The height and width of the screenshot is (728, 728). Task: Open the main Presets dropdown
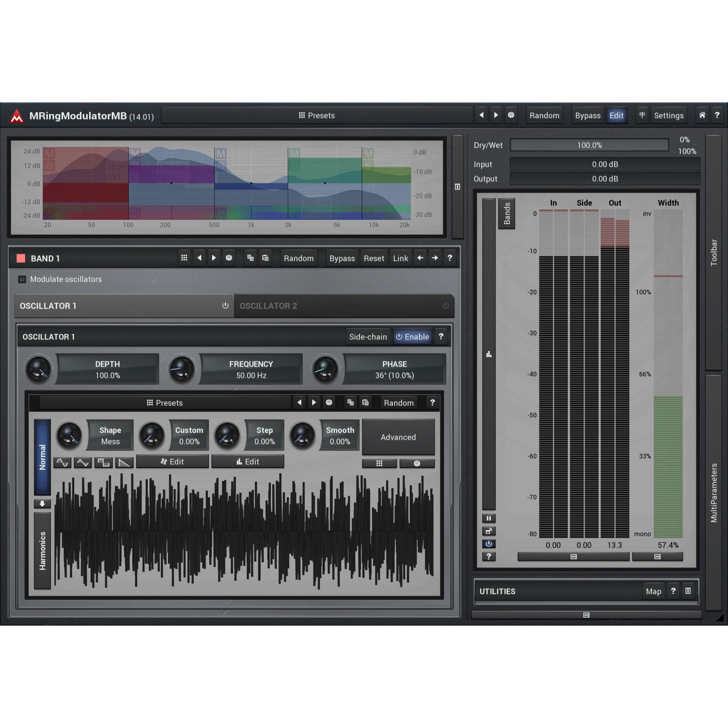click(317, 115)
